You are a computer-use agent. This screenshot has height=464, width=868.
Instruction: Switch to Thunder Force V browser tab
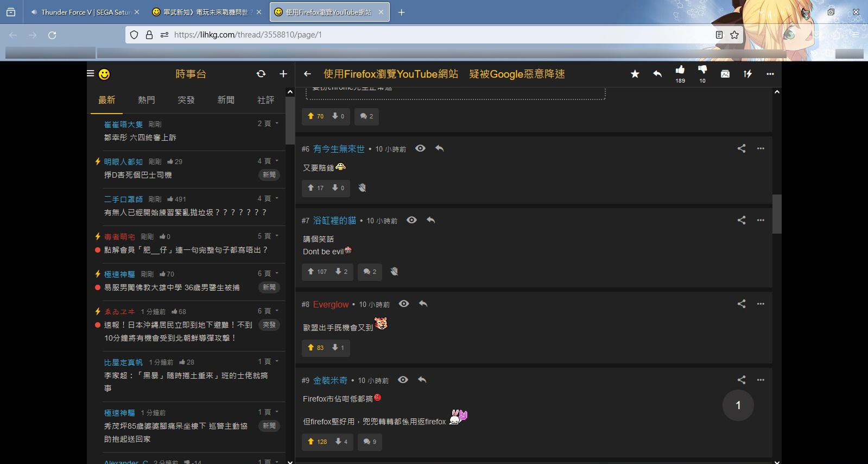pyautogui.click(x=85, y=12)
